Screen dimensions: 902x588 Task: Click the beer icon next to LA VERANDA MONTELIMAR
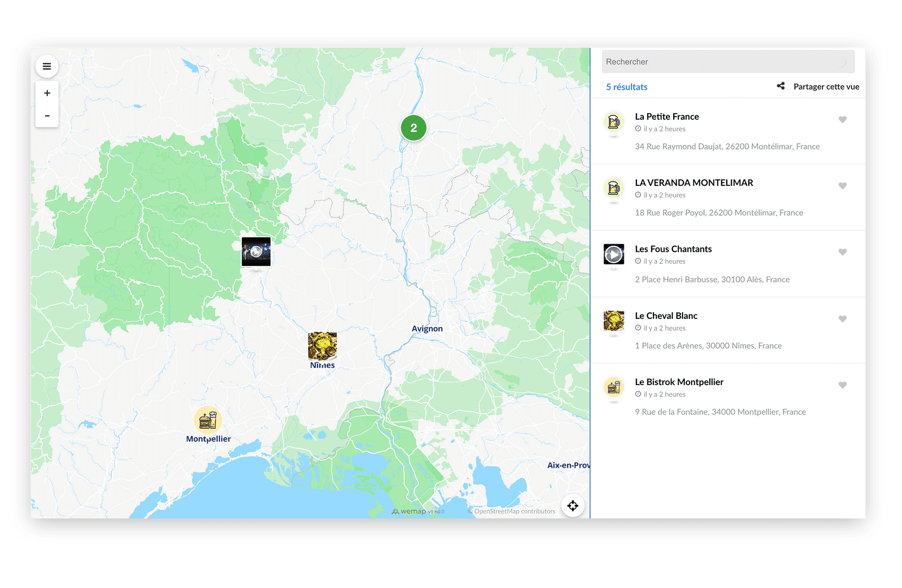tap(614, 187)
